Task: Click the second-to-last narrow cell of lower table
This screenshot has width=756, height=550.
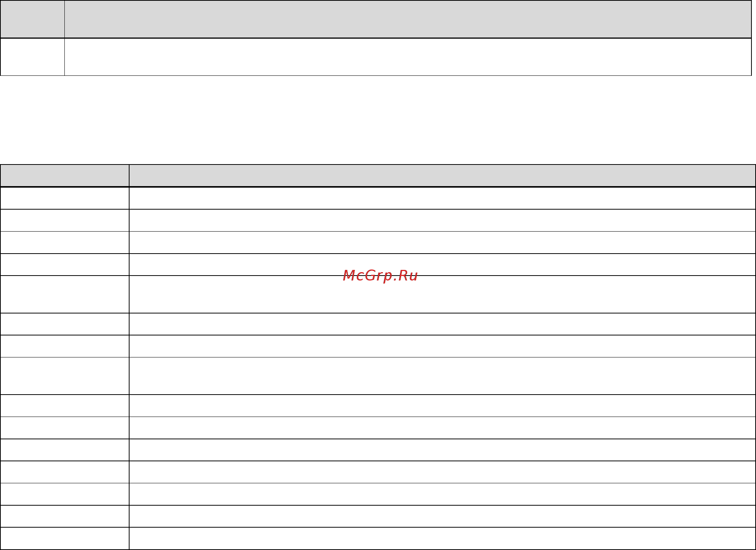Action: point(64,516)
